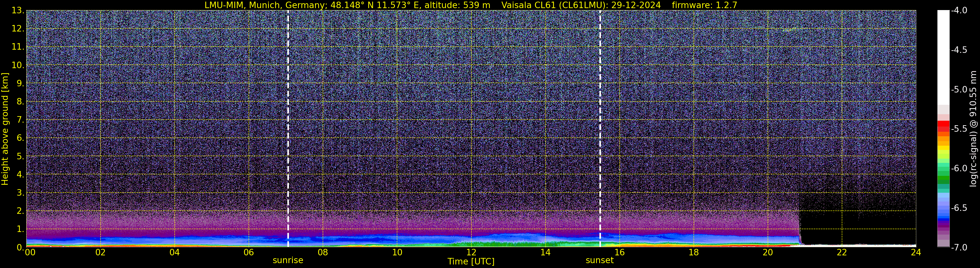Click colorbar tick label -5.0
This screenshot has width=980, height=268.
coord(959,90)
